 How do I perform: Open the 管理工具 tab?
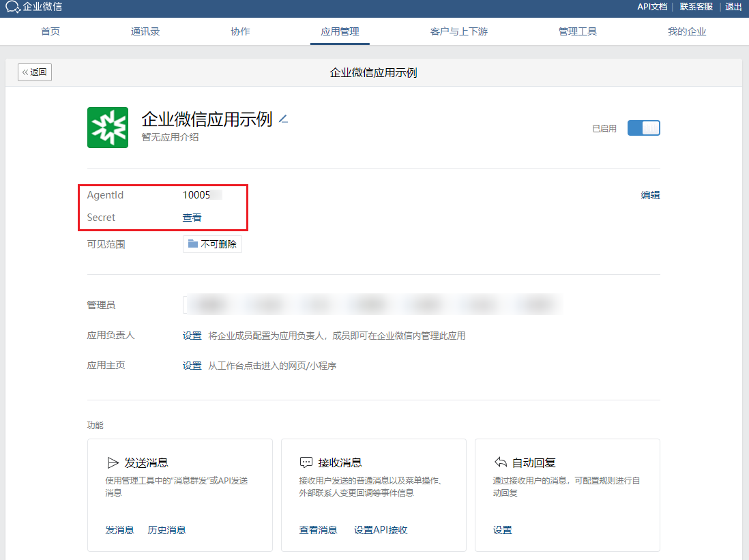click(578, 31)
